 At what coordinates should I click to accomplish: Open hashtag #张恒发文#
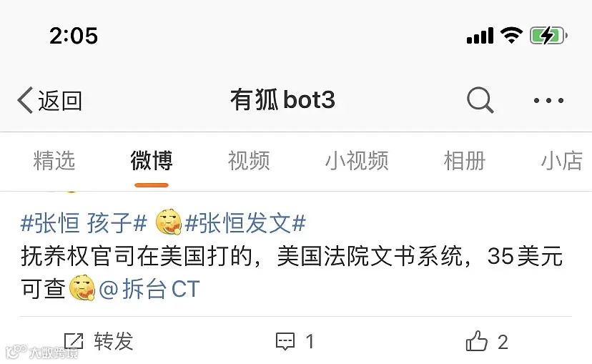coord(245,223)
